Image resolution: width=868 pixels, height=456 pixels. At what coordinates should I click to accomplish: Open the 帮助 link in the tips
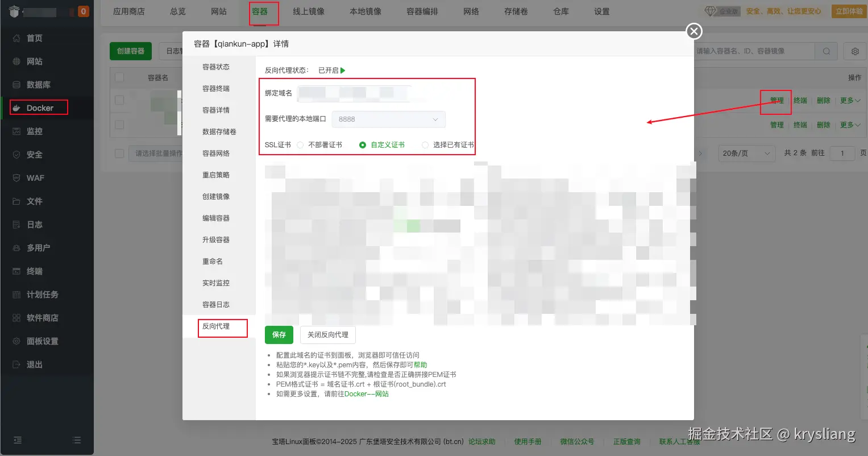point(420,365)
